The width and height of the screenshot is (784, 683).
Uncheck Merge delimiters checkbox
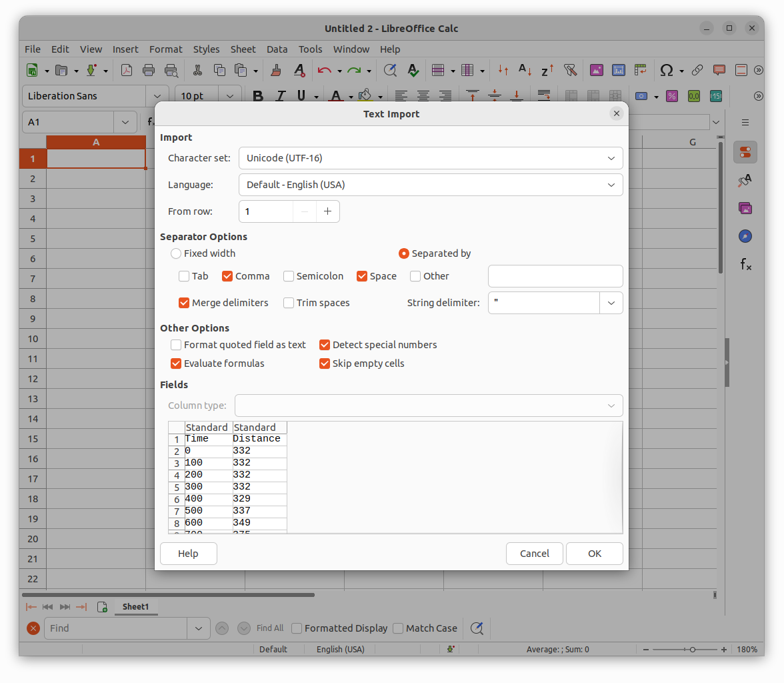184,303
